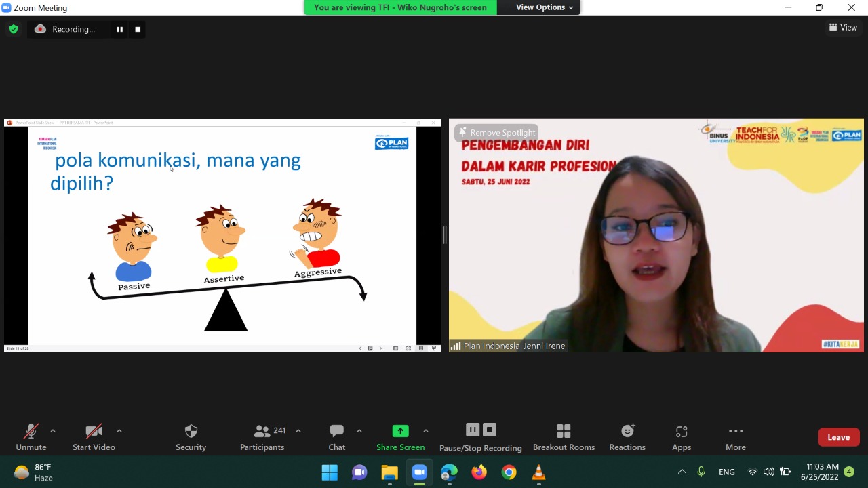
Task: Unmute the microphone
Action: (31, 432)
